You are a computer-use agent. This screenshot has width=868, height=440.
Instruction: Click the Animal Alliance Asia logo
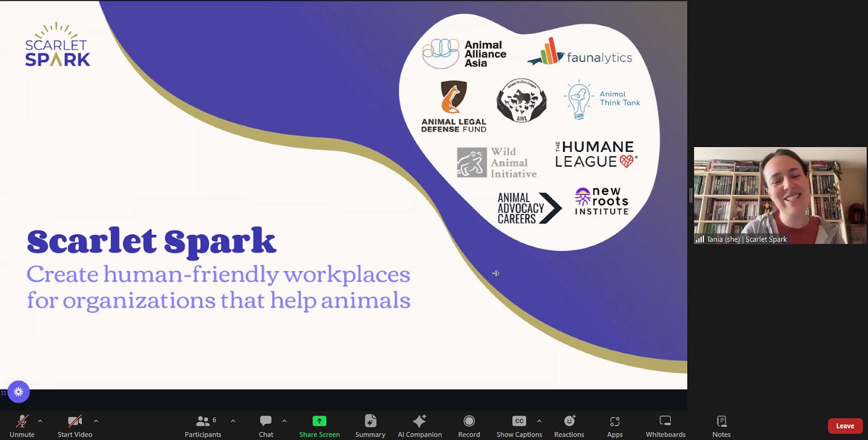(464, 54)
